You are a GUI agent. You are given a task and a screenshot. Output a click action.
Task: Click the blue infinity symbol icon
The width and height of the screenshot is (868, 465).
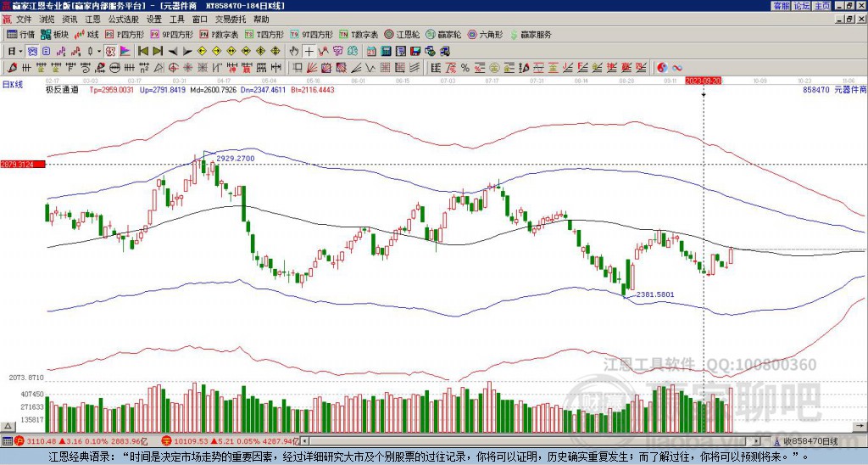tap(677, 68)
